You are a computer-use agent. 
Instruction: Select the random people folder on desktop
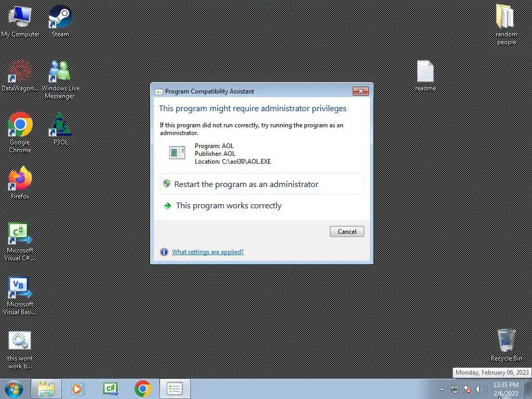tap(506, 25)
